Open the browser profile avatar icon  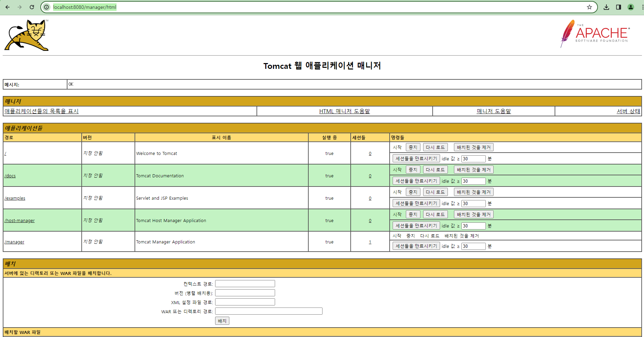[x=631, y=7]
